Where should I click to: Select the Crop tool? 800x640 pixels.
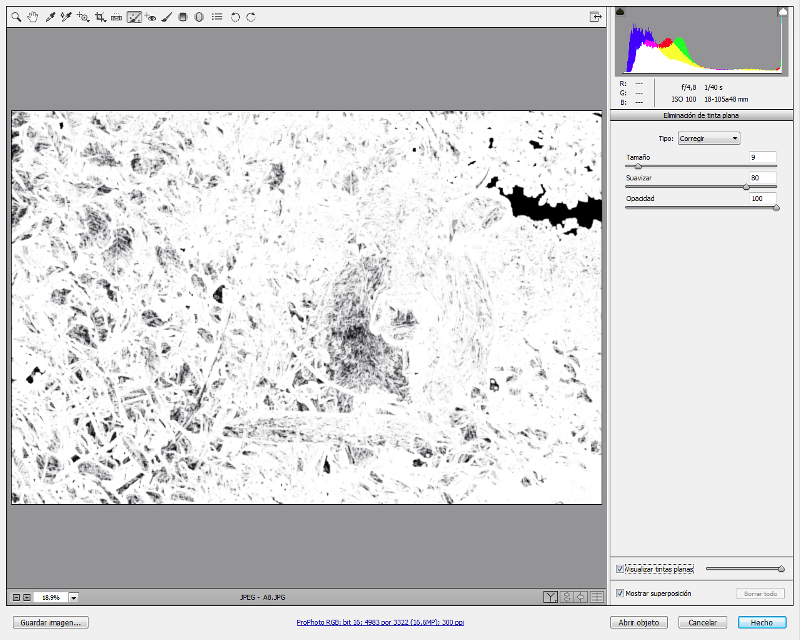point(100,17)
